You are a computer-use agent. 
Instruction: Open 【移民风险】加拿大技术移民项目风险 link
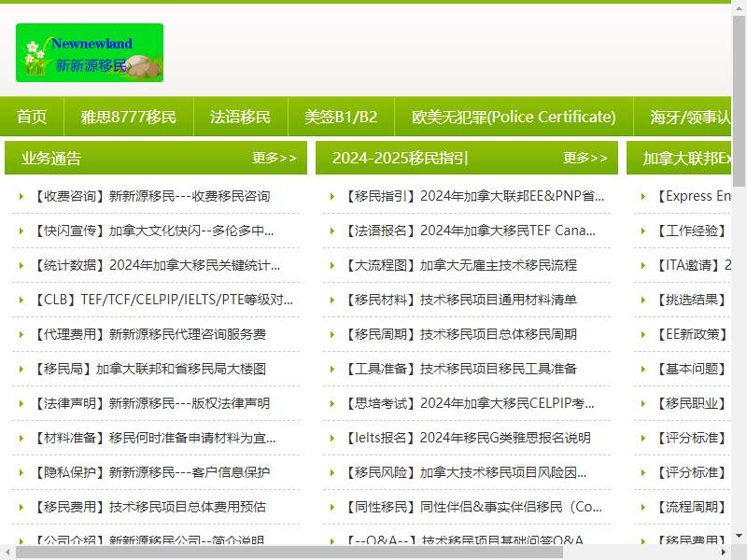[x=466, y=472]
